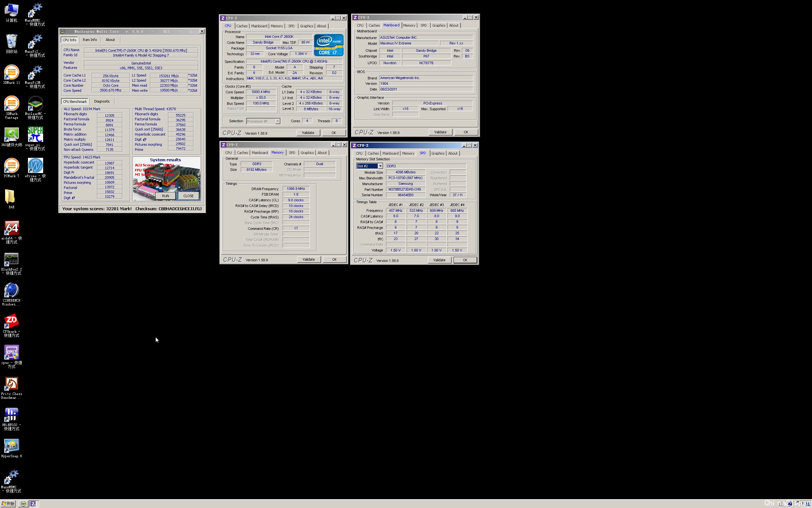Launch MaxxMEM2 shortcut at top

(x=35, y=14)
